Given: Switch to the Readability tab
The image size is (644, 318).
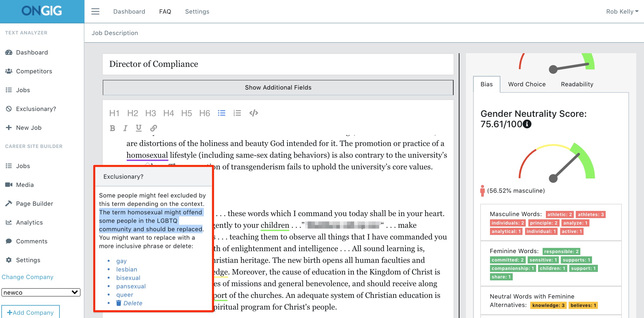Looking at the screenshot, I should tap(577, 84).
